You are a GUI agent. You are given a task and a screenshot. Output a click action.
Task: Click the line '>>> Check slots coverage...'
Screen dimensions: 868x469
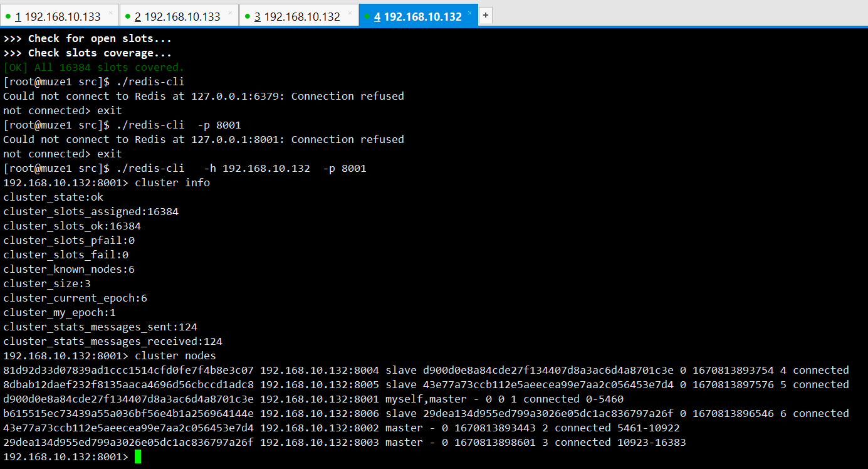[x=87, y=53]
